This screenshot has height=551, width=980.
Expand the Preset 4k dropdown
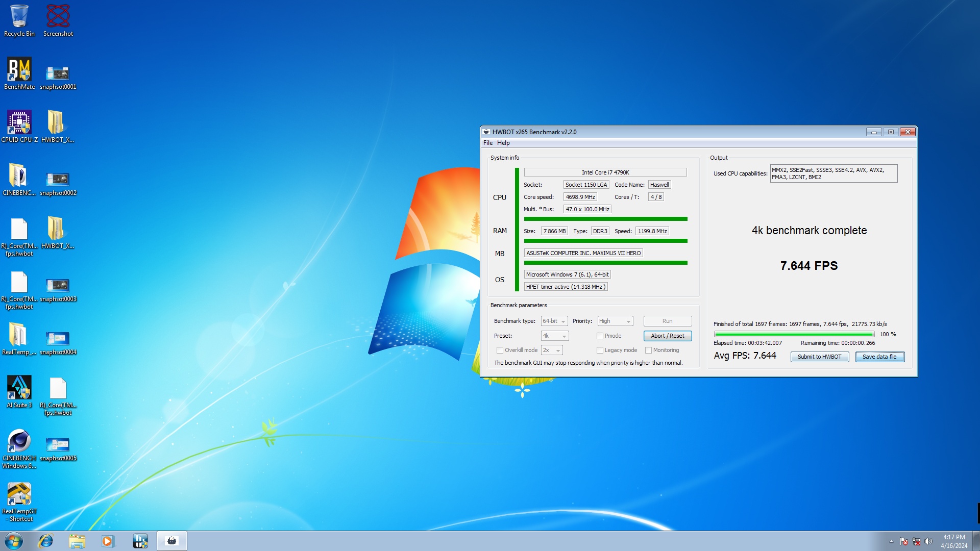(x=555, y=336)
